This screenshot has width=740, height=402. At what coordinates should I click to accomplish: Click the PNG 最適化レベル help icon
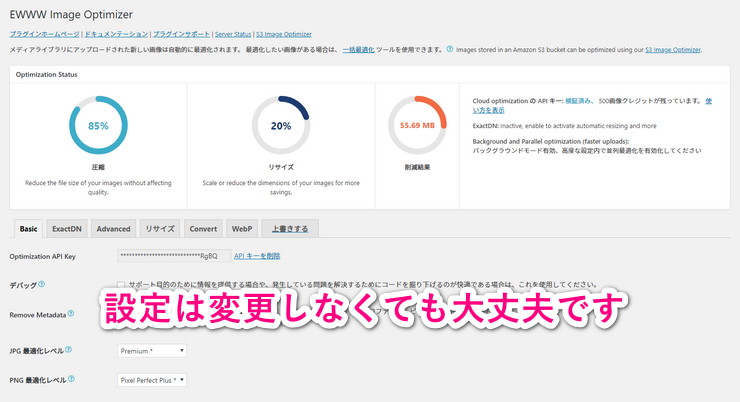click(71, 379)
